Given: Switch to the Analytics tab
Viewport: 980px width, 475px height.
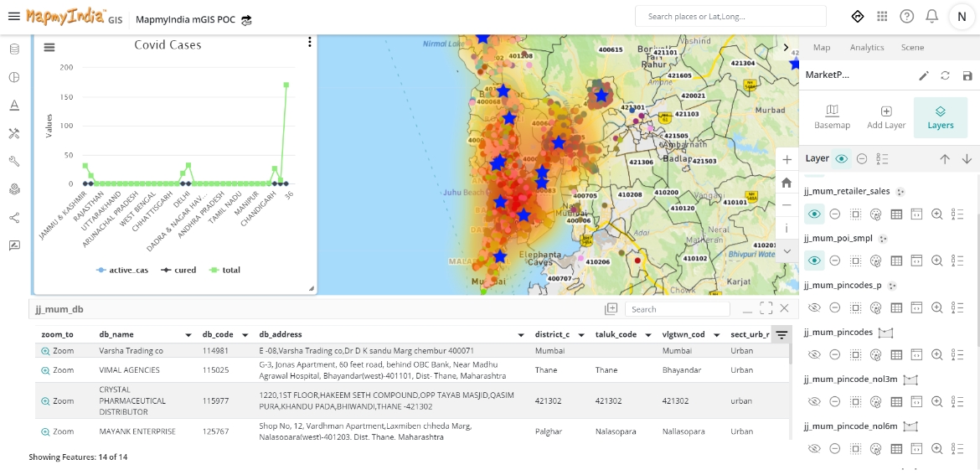Looking at the screenshot, I should (x=867, y=48).
